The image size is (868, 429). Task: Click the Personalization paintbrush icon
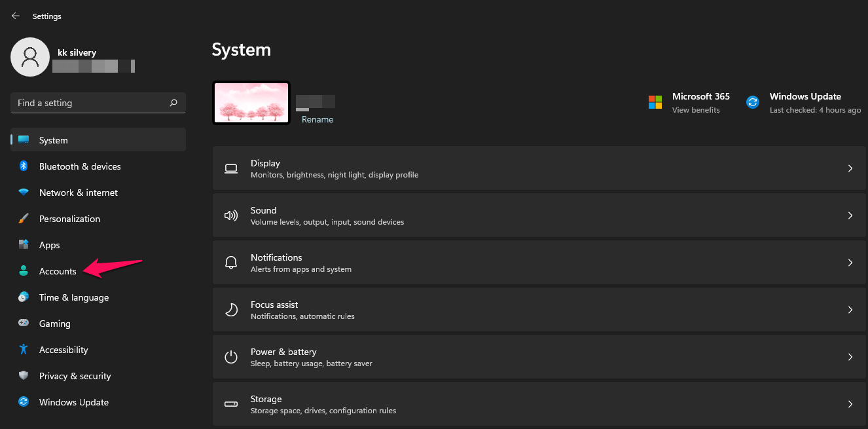[24, 219]
